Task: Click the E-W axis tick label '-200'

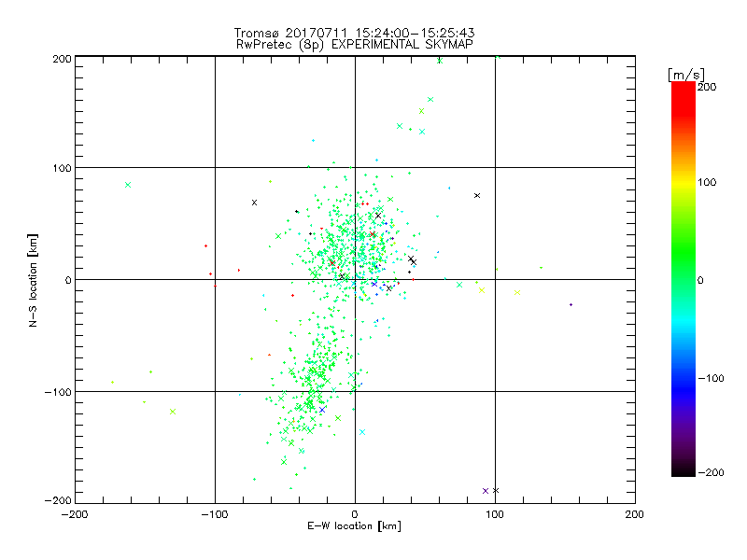Action: [75, 514]
